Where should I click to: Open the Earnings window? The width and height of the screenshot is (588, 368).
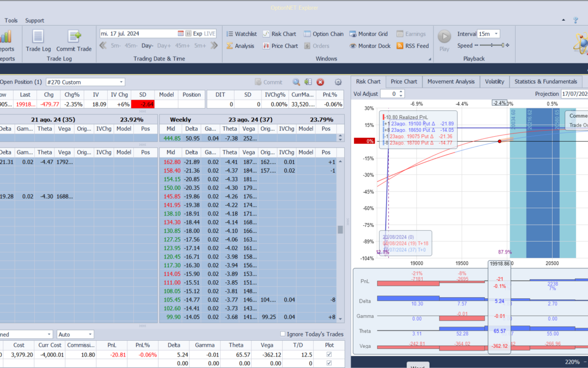(411, 34)
